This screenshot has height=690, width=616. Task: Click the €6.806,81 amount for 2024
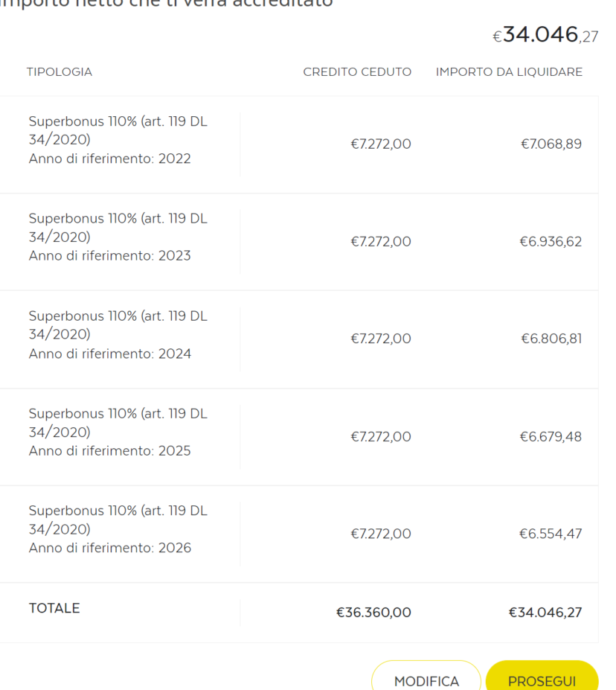551,339
